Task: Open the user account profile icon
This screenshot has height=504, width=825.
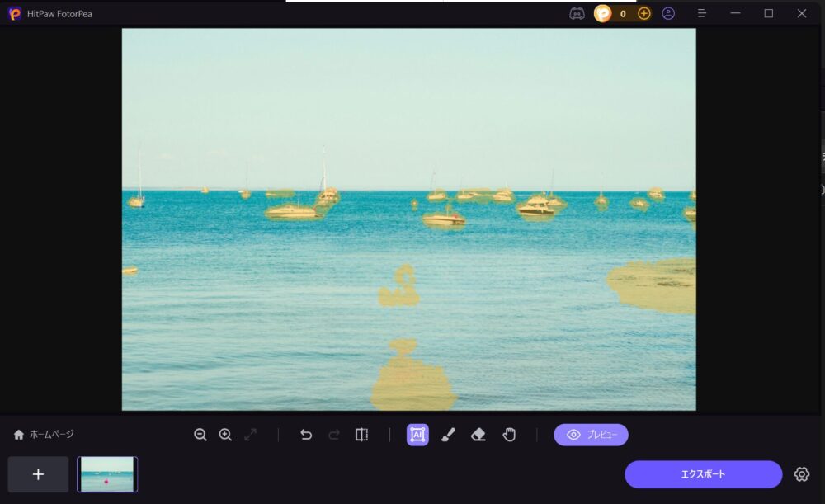Action: pyautogui.click(x=668, y=14)
